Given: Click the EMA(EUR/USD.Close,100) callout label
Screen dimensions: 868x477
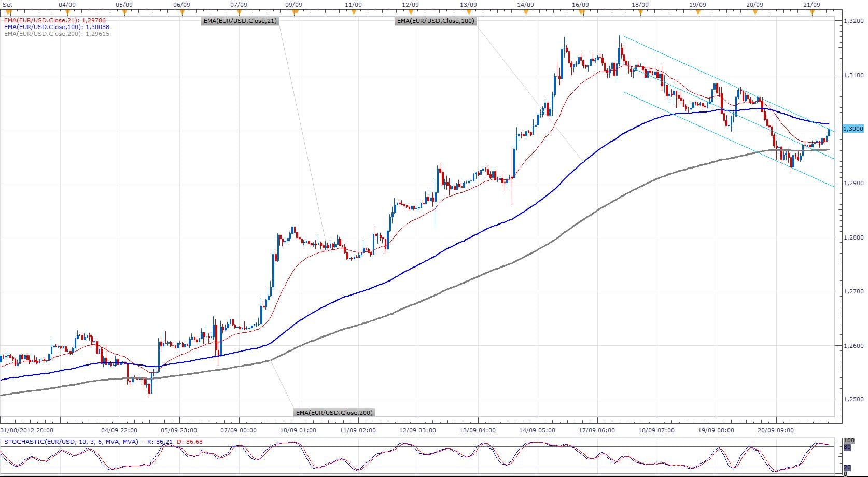Looking at the screenshot, I should click(x=435, y=21).
